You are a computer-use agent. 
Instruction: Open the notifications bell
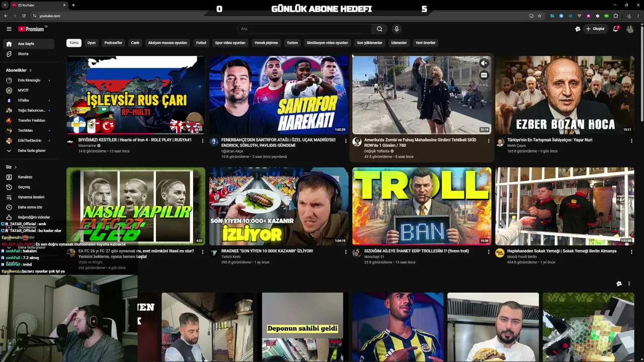(x=616, y=29)
